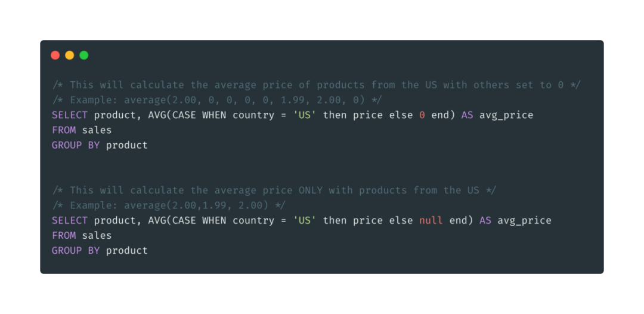Click the second SELECT keyword
The width and height of the screenshot is (644, 314).
[70, 220]
